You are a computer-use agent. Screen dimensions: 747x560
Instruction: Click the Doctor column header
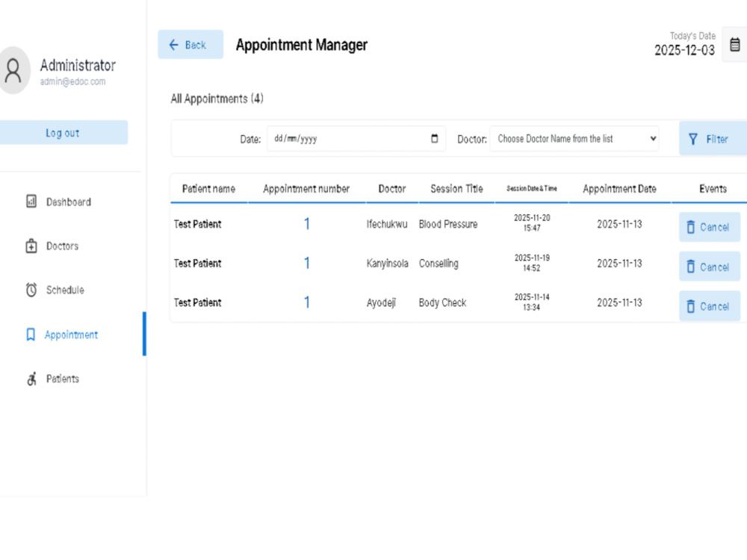(392, 189)
